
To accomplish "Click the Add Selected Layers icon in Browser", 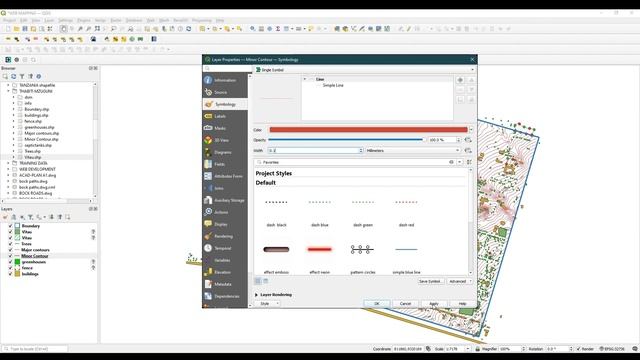I will coord(5,76).
